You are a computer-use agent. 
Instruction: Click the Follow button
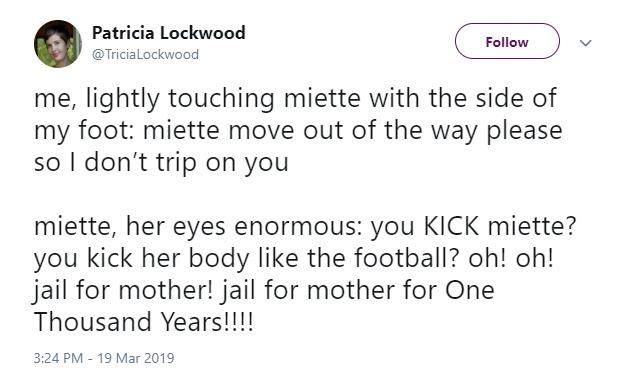click(x=507, y=41)
